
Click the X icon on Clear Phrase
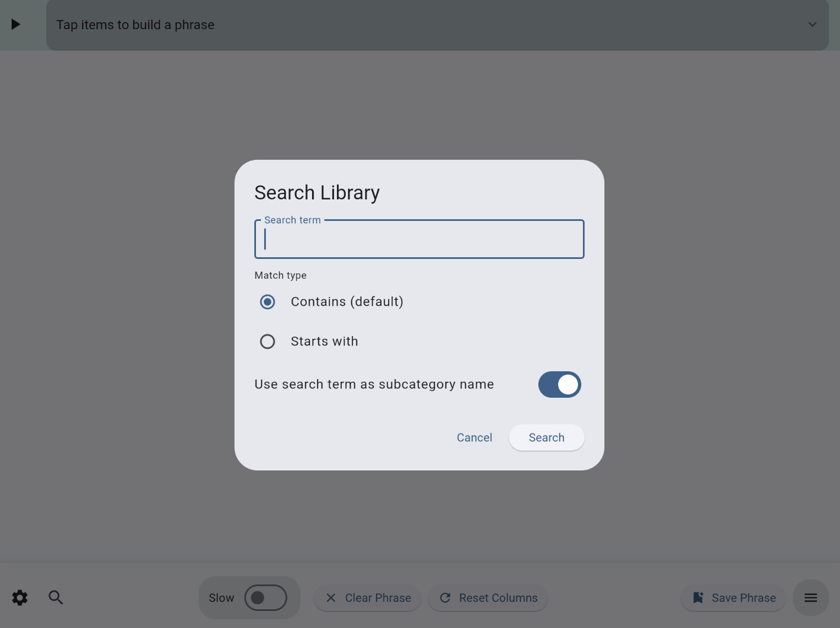(331, 598)
